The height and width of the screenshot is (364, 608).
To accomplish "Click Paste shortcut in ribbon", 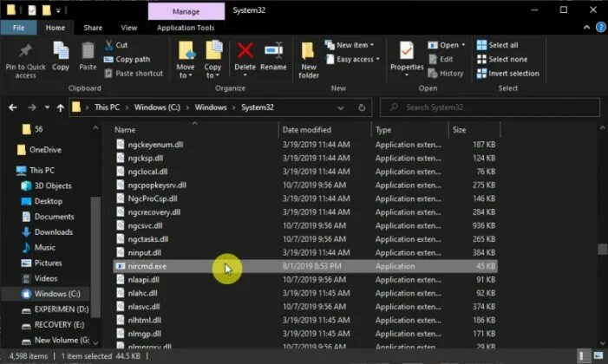I will (134, 74).
